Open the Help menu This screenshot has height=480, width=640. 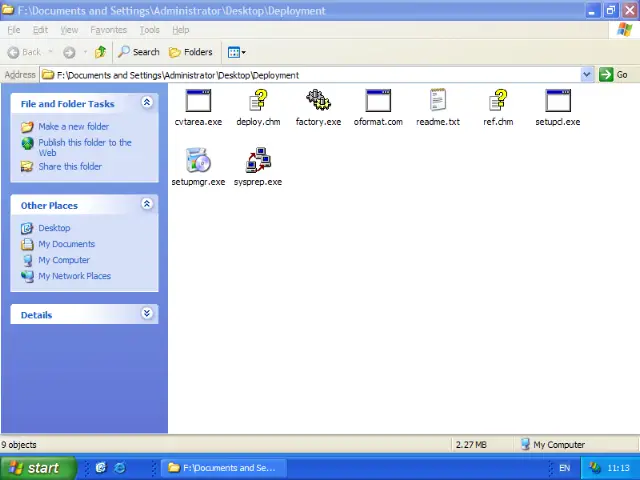tap(180, 30)
